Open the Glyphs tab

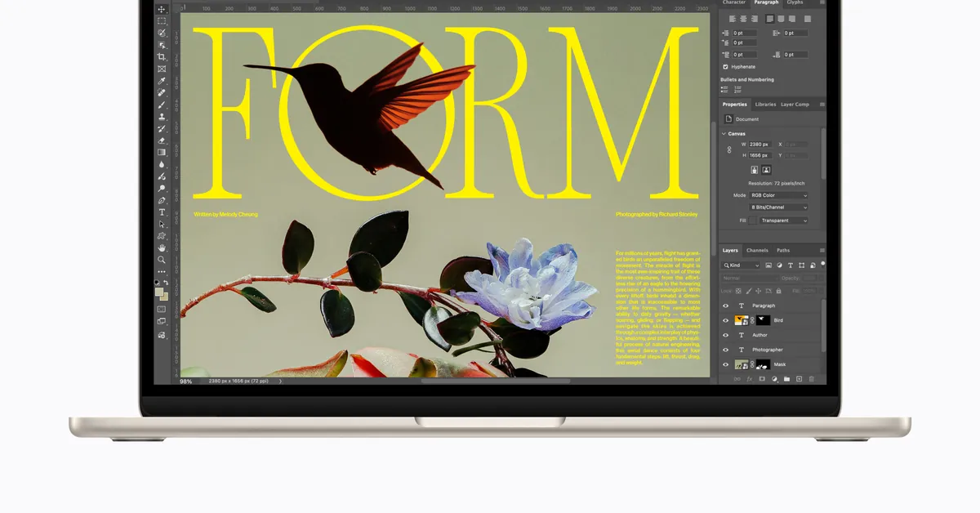(794, 2)
